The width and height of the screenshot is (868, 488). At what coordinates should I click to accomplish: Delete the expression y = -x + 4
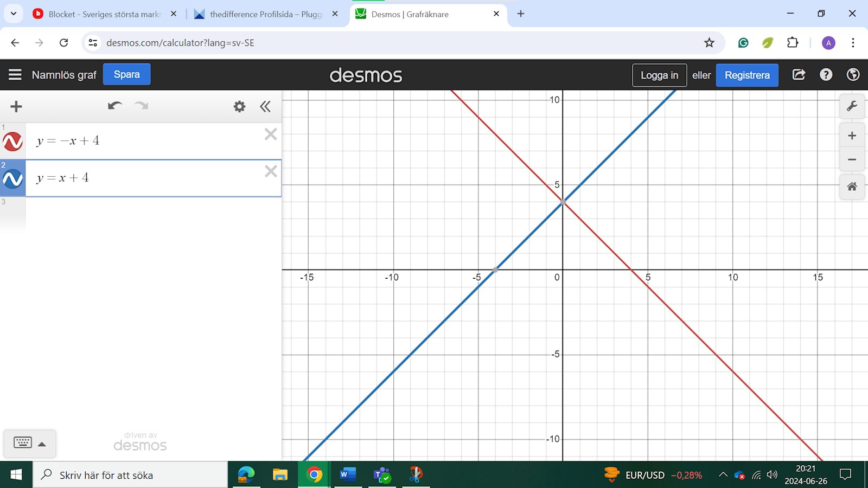point(271,134)
